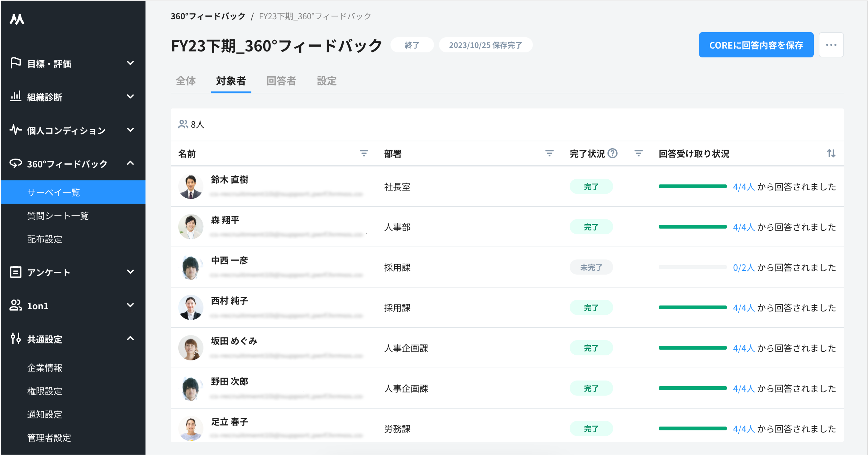Switch to the 回答者 tab
Screen dimensions: 868x456
pyautogui.click(x=282, y=81)
